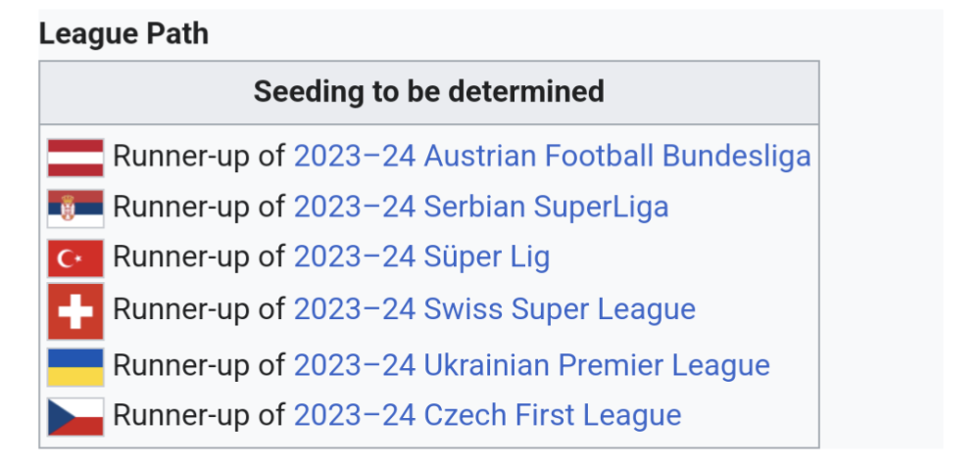Click 'Runner-up of' text in Turkish row
The image size is (980, 467).
pos(199,257)
